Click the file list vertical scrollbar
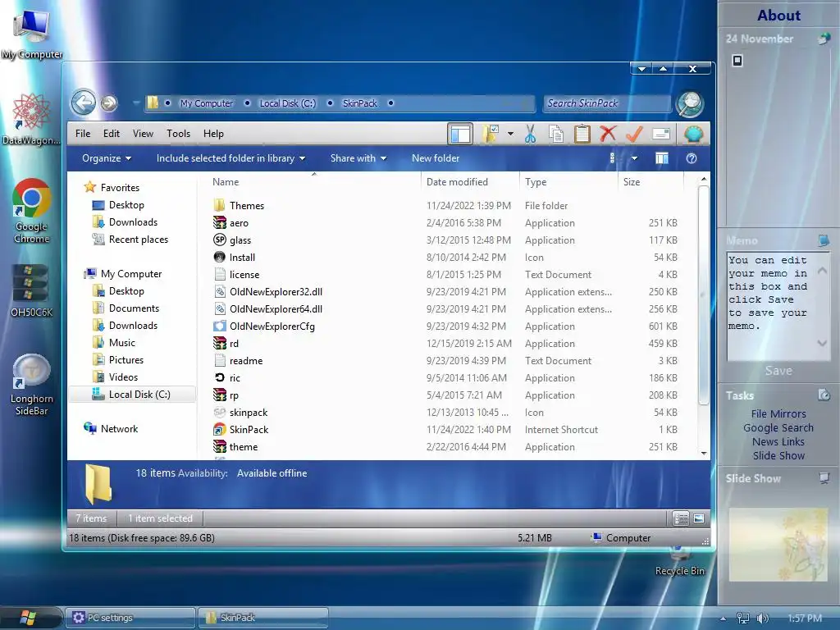The height and width of the screenshot is (630, 840). tap(704, 294)
